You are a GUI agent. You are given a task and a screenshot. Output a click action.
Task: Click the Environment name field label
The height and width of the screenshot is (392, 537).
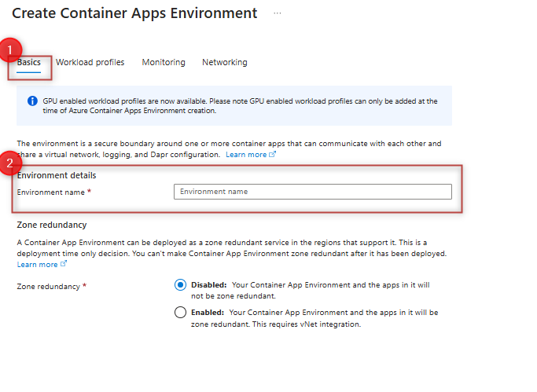51,192
